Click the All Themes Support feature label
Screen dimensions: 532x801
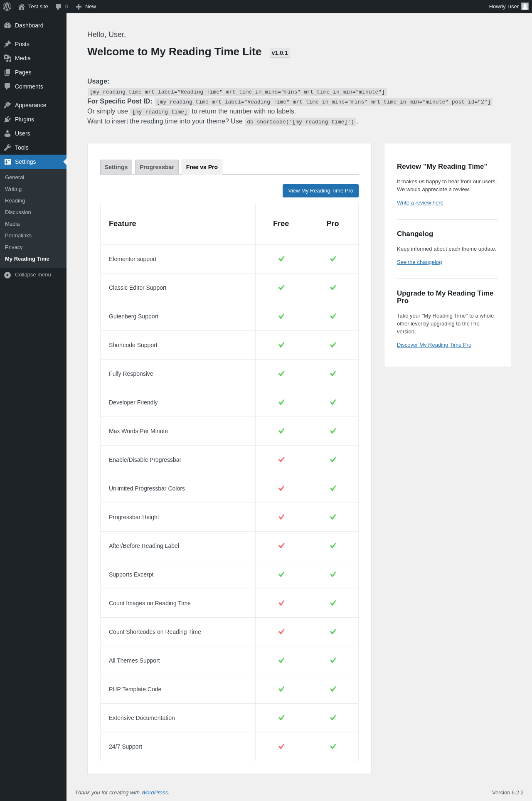coord(134,661)
